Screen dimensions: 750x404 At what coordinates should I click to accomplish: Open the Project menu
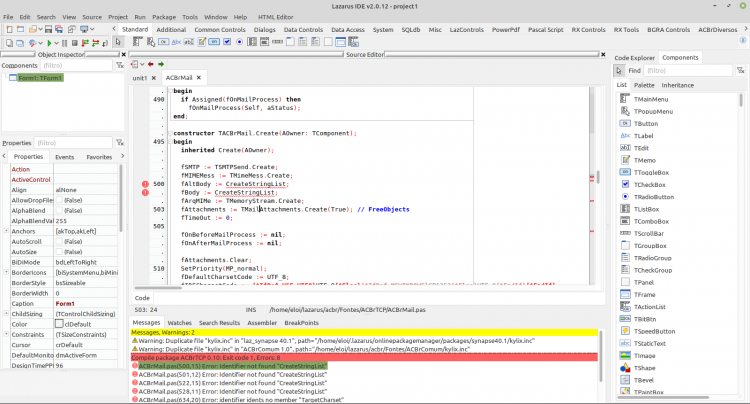tap(118, 17)
